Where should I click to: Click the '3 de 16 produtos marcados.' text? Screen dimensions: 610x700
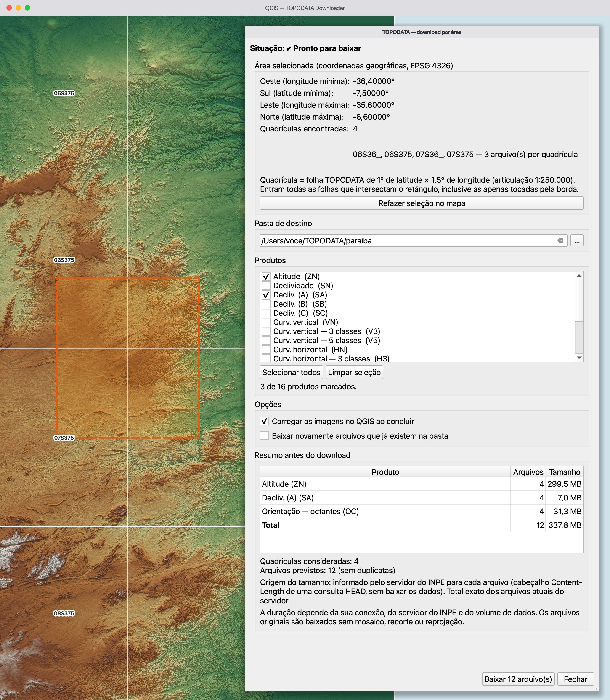(308, 387)
